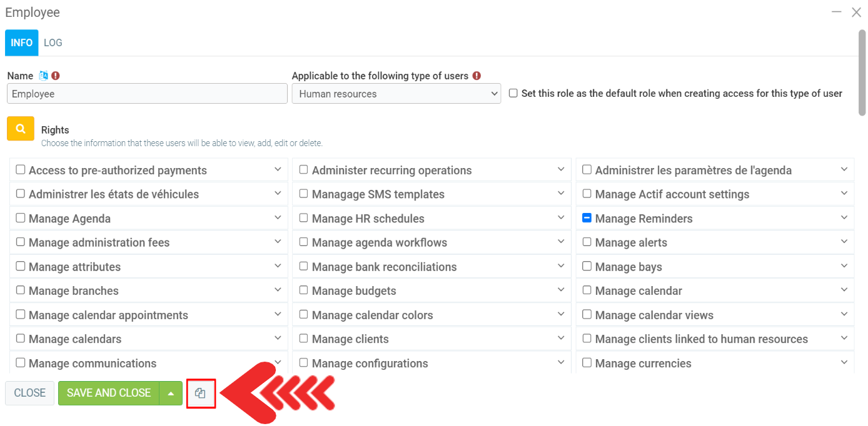Viewport: 868px width, 426px height.
Task: Switch to the LOG tab
Action: [x=53, y=42]
